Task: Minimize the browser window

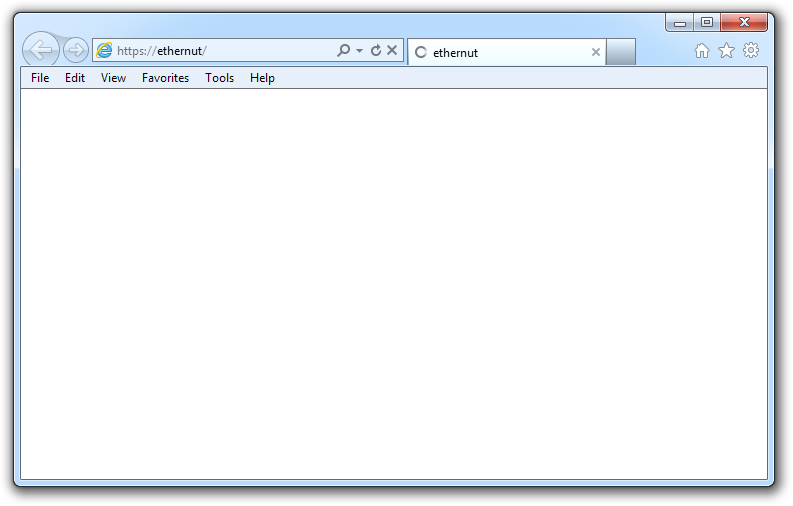Action: tap(680, 23)
